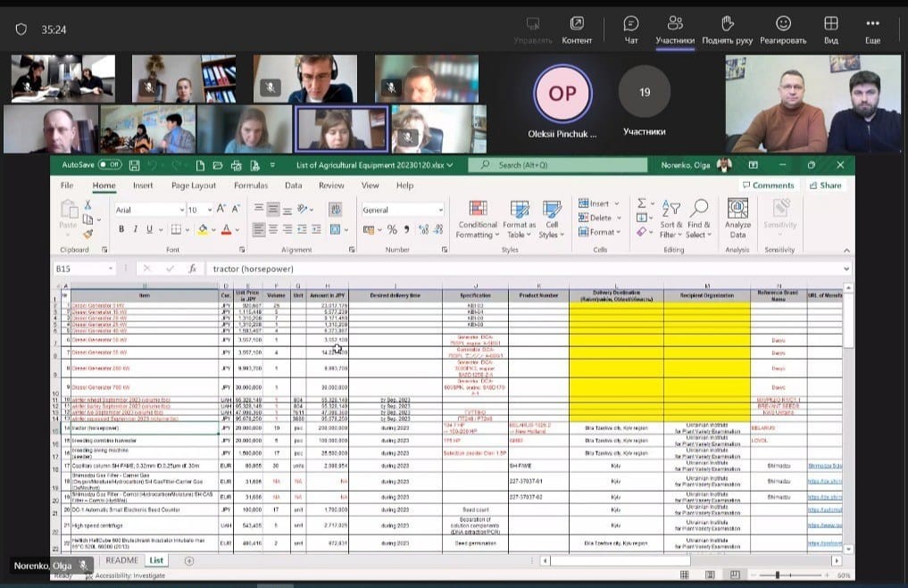Image resolution: width=908 pixels, height=588 pixels.
Task: Open Find & Select tool
Action: [x=698, y=219]
